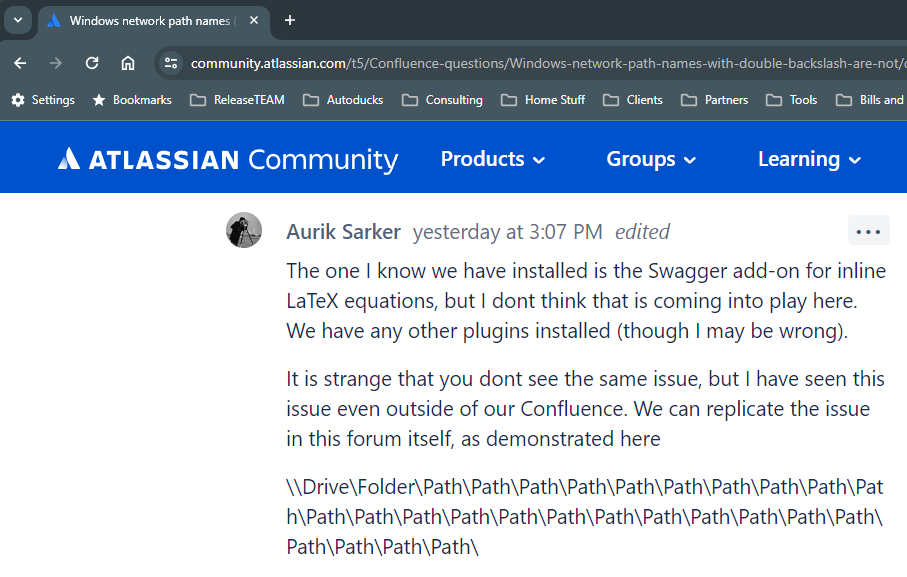Navigate forward a page
907x577 pixels.
[56, 62]
